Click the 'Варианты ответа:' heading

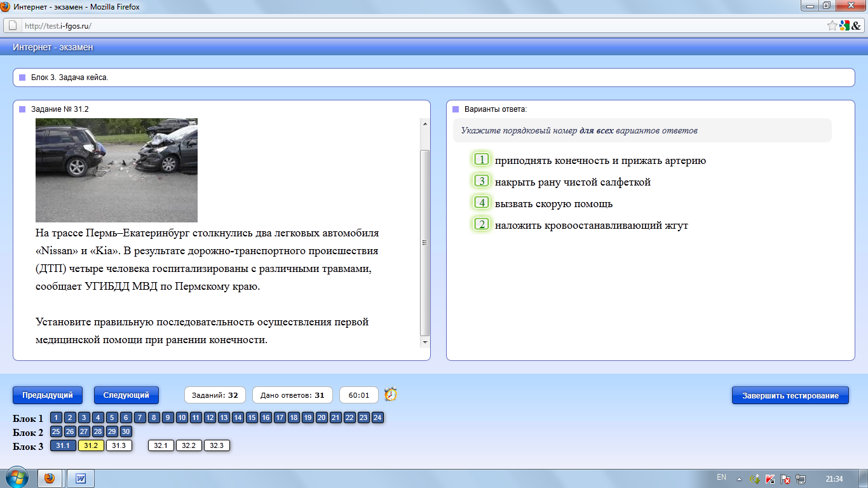[x=496, y=109]
